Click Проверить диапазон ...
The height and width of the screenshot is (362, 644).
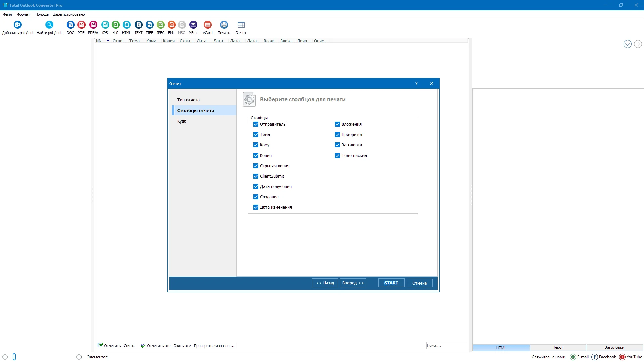pyautogui.click(x=214, y=346)
